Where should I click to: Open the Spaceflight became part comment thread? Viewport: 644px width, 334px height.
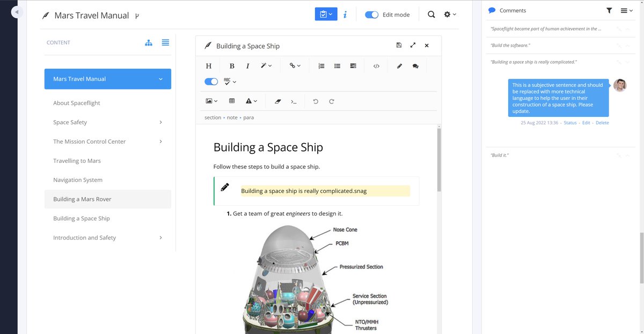click(x=546, y=29)
